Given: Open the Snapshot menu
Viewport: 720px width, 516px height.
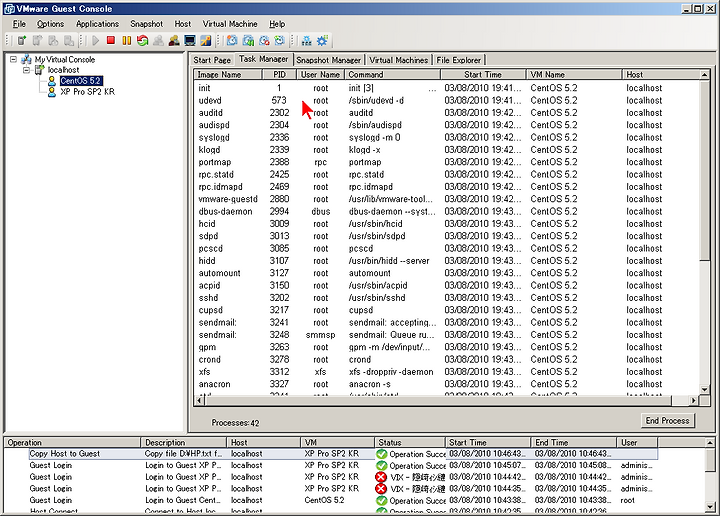Looking at the screenshot, I should coord(146,24).
